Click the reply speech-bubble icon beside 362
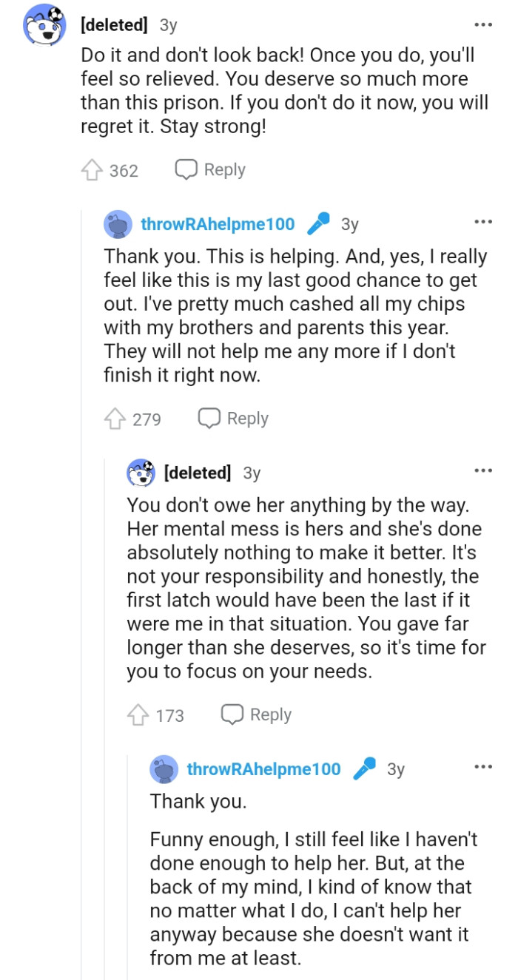 coord(185,169)
